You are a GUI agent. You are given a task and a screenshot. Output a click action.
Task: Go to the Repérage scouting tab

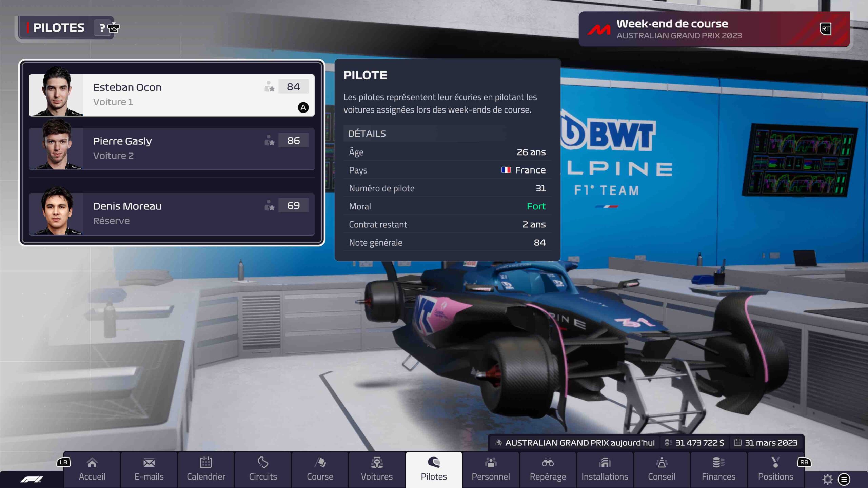pos(548,469)
